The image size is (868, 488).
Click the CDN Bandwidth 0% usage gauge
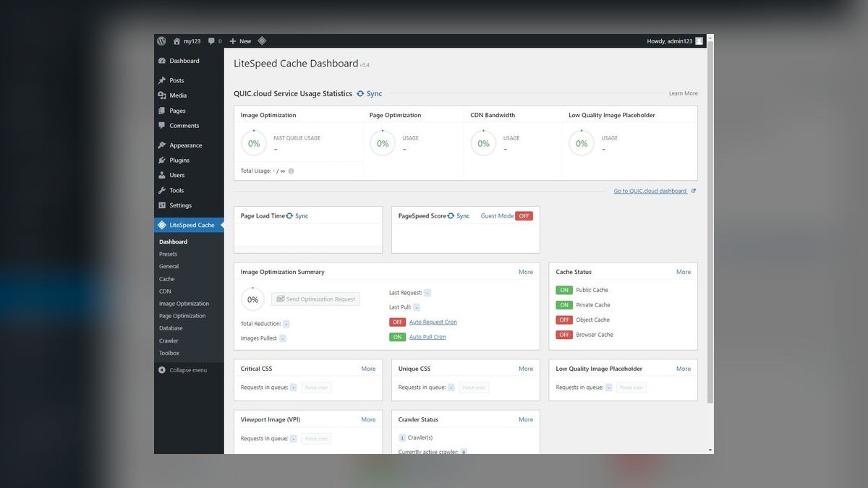483,143
